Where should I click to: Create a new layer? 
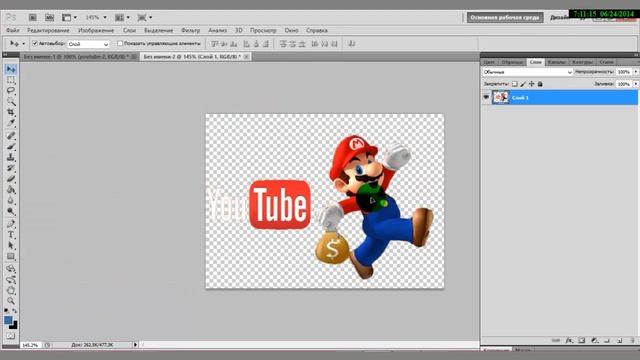coord(620,340)
